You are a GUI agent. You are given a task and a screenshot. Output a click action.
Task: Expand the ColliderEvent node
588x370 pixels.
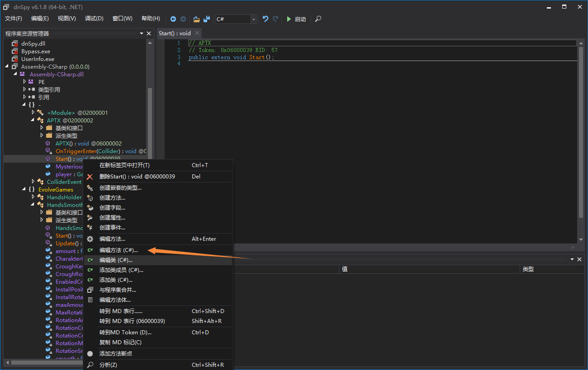tap(33, 182)
